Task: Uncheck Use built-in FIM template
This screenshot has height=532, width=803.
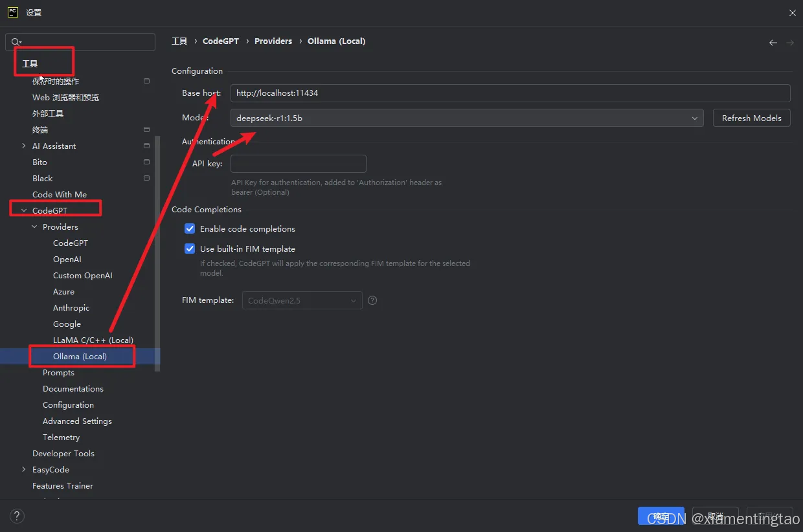Action: click(x=190, y=249)
